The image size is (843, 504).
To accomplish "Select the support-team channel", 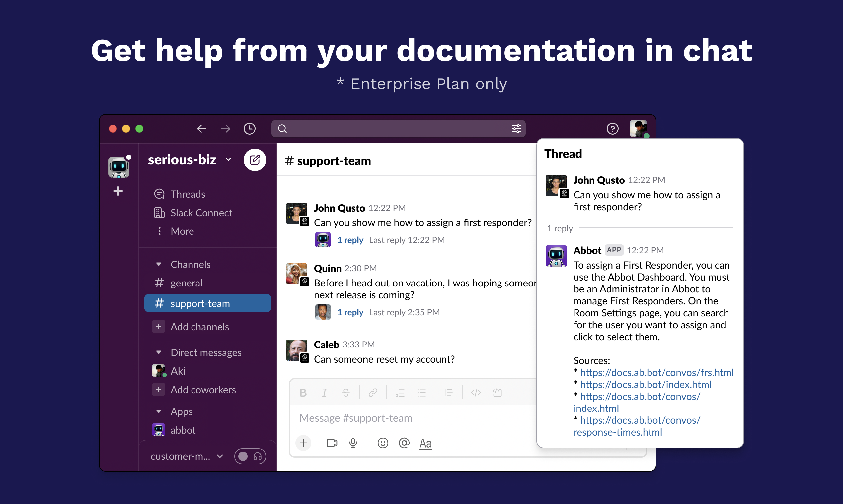I will (x=208, y=303).
